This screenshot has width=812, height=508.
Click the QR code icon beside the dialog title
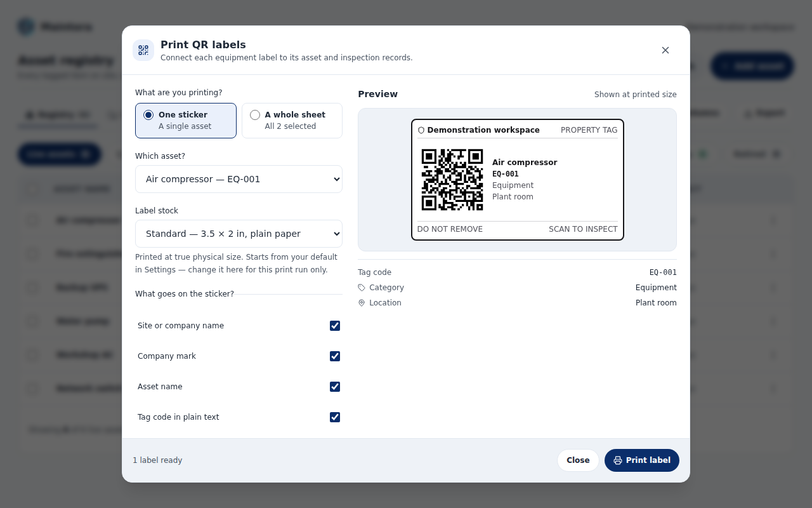143,50
